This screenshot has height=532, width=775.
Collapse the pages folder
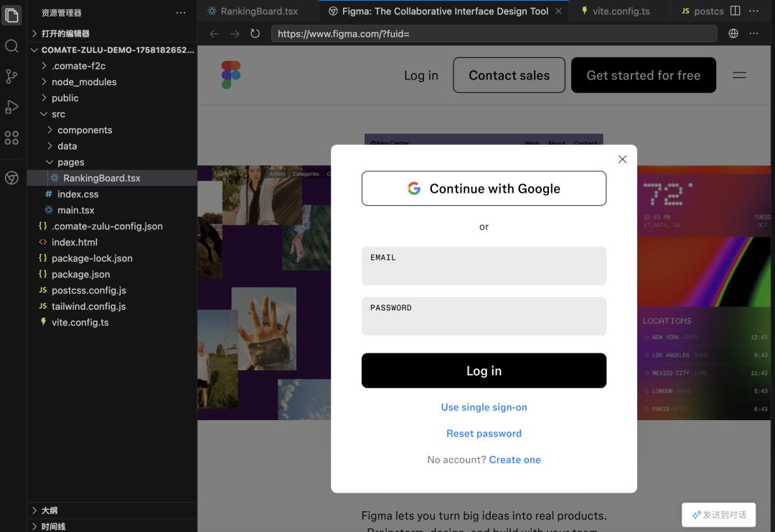pyautogui.click(x=112, y=162)
